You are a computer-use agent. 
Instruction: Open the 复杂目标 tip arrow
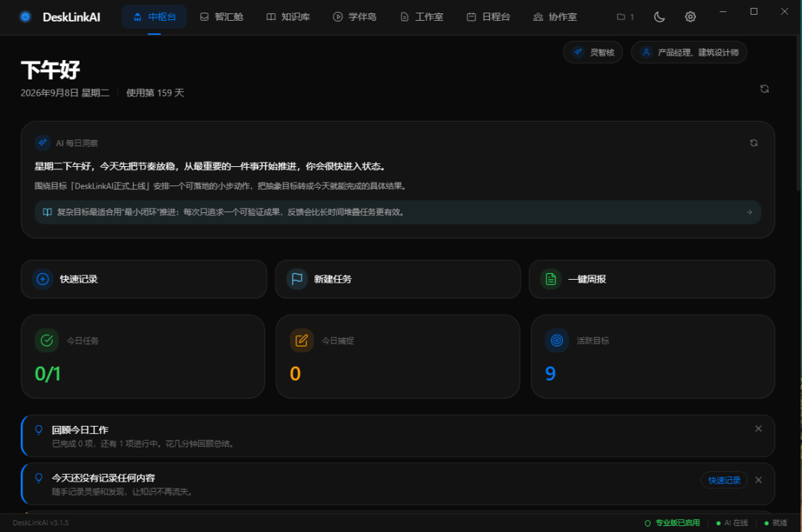[749, 212]
